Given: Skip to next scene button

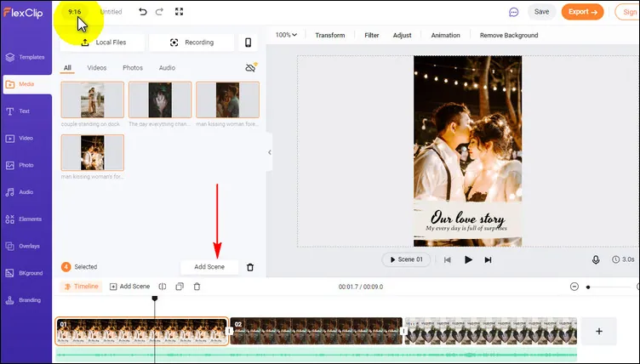Looking at the screenshot, I should [488, 260].
